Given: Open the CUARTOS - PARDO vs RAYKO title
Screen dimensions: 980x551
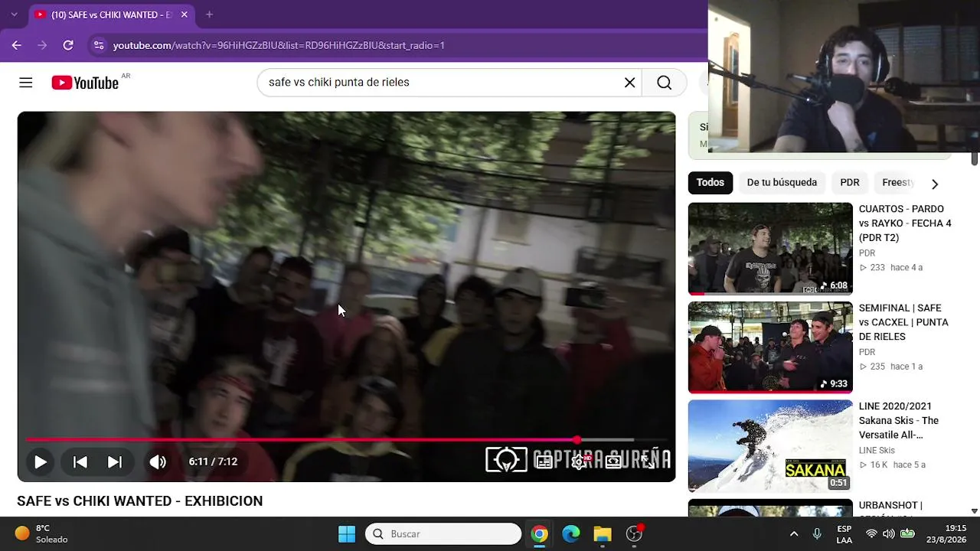Looking at the screenshot, I should pyautogui.click(x=905, y=223).
